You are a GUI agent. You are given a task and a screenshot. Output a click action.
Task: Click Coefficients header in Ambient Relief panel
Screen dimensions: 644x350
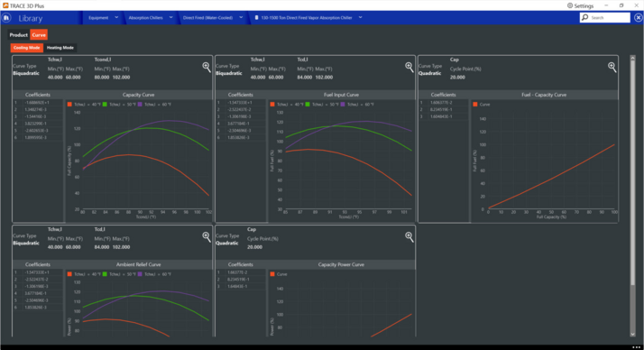point(38,264)
